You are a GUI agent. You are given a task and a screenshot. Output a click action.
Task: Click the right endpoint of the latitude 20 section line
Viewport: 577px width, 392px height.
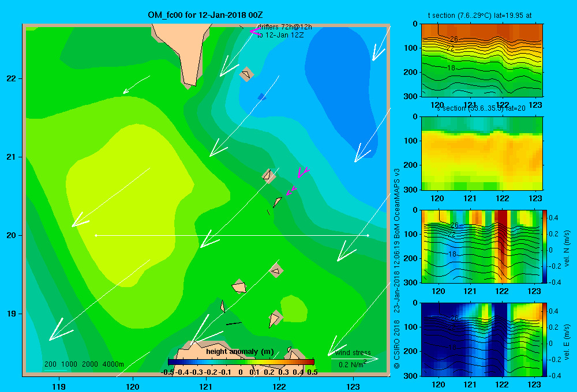point(368,235)
